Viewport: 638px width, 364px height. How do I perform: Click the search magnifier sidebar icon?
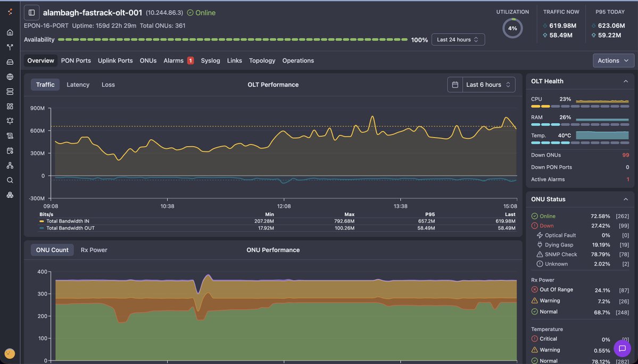pos(10,180)
